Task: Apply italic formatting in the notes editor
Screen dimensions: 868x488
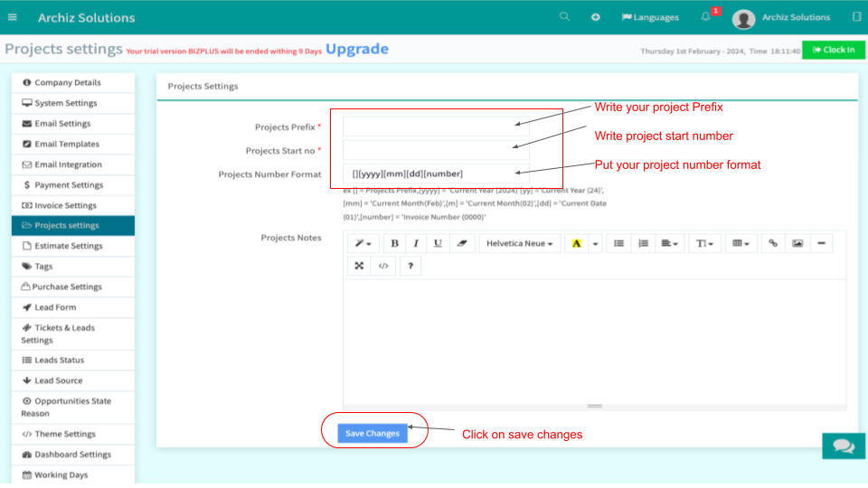Action: (x=416, y=243)
